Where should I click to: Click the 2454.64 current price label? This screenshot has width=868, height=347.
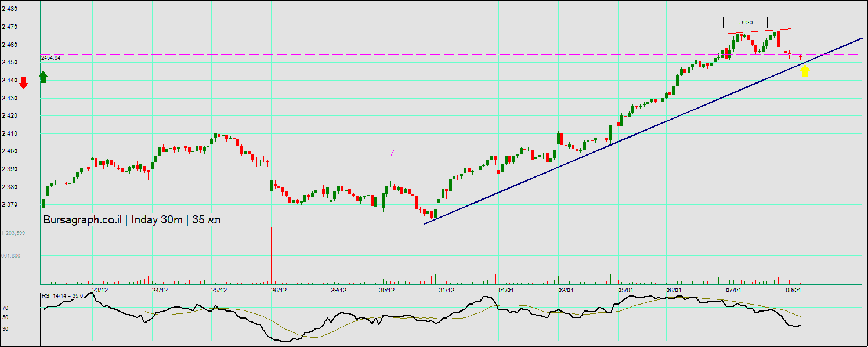pyautogui.click(x=51, y=58)
